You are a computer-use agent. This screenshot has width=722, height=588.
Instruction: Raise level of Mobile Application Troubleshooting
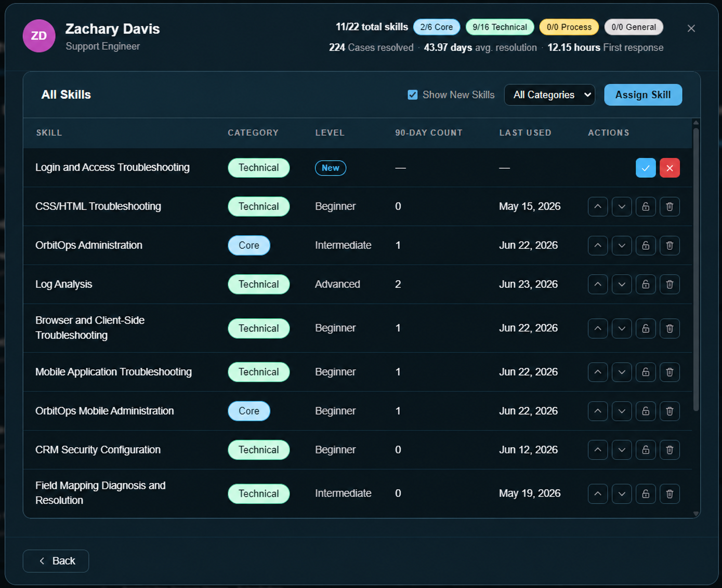click(x=598, y=372)
